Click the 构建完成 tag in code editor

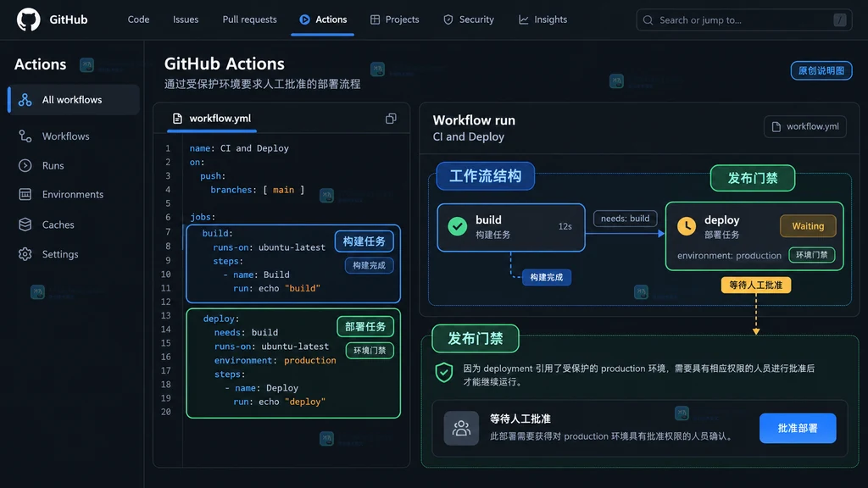pos(370,265)
